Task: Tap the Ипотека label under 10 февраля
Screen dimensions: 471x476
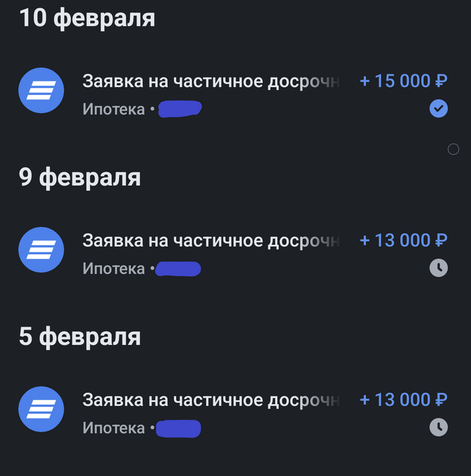Action: (114, 109)
